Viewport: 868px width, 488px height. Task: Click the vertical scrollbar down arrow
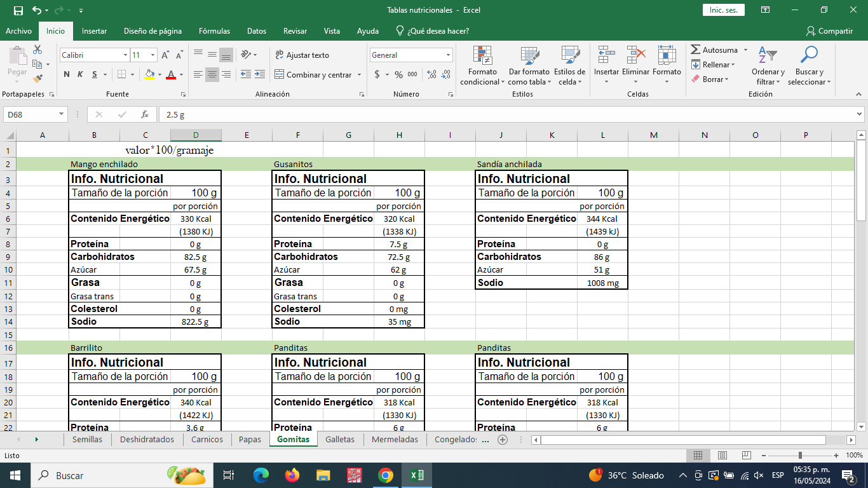click(x=861, y=427)
